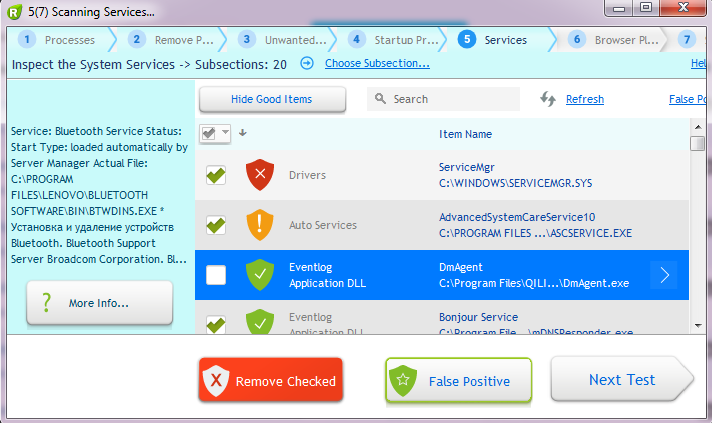Click the green shield icon for DmAgent
712x423 pixels.
pos(260,275)
